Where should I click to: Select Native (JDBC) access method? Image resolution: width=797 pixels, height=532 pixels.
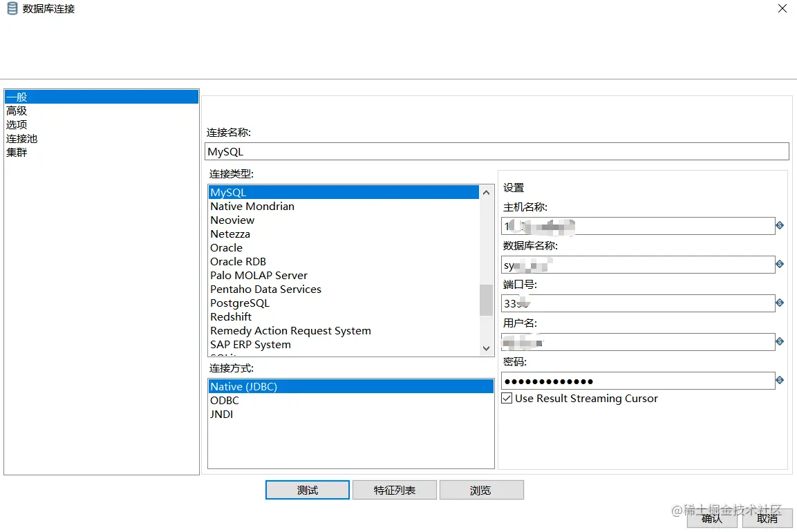pos(350,387)
